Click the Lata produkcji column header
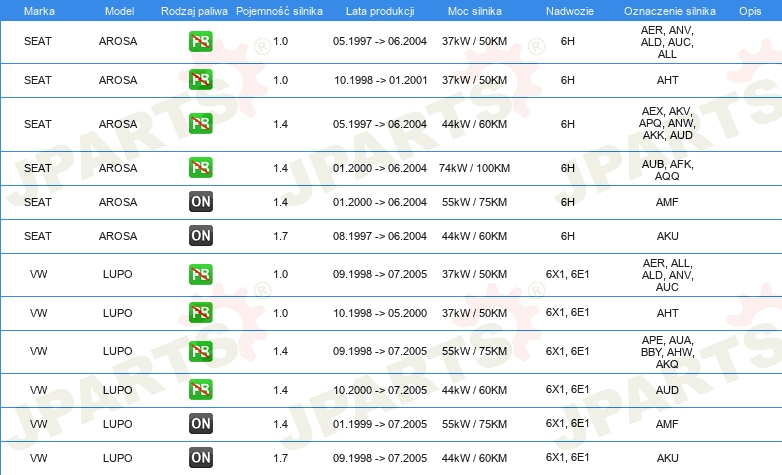Screen dimensions: 782x475 coord(380,11)
